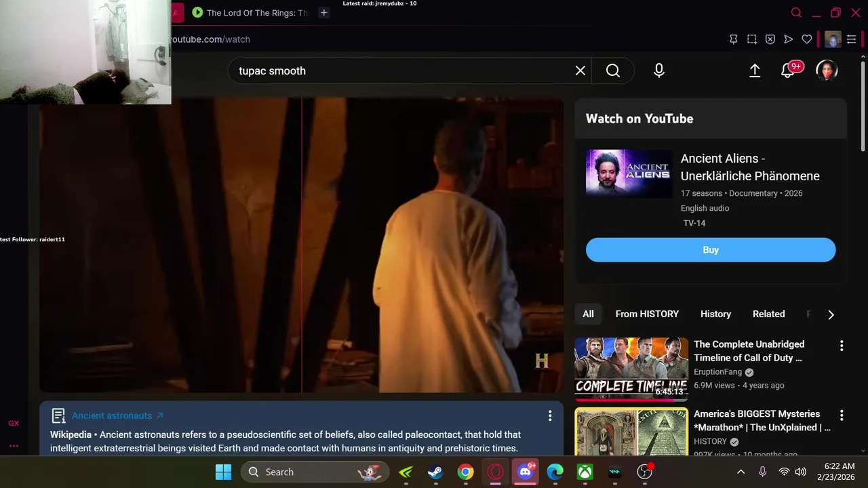Viewport: 868px width, 488px height.
Task: Open options for Call of Duty video
Action: coord(842,346)
